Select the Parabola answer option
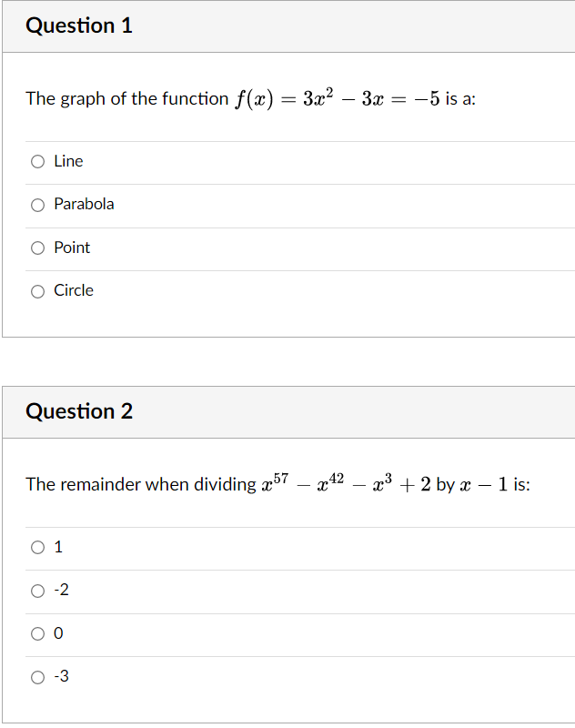This screenshot has height=728, width=575. tap(37, 204)
